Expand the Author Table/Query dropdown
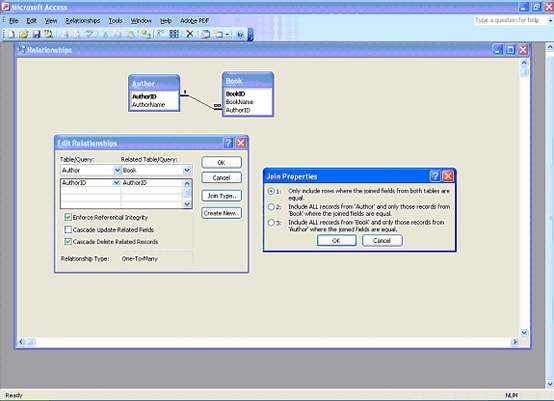This screenshot has width=554, height=401. click(x=117, y=170)
